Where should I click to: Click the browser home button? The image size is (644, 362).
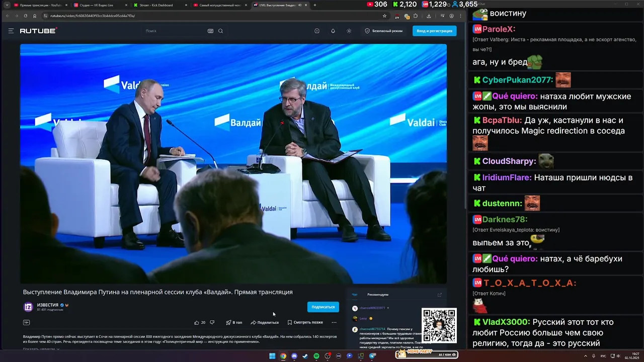tap(35, 16)
